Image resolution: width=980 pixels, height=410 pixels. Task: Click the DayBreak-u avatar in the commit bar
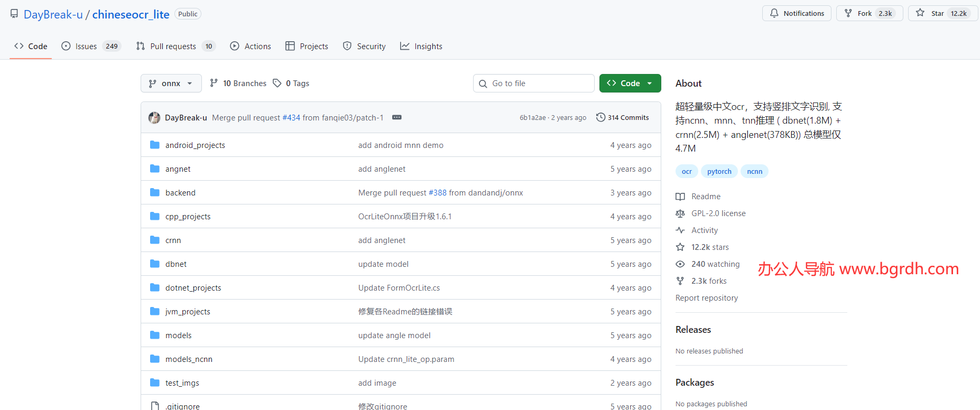154,118
